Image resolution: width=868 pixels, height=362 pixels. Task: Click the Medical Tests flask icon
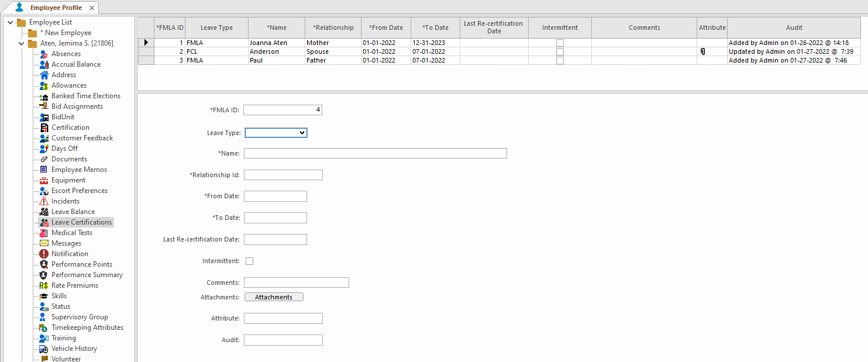(x=44, y=233)
